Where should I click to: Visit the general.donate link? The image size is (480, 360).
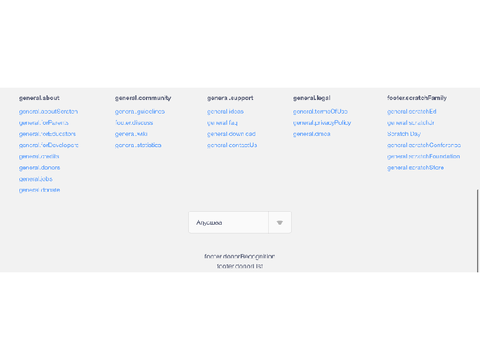point(39,190)
